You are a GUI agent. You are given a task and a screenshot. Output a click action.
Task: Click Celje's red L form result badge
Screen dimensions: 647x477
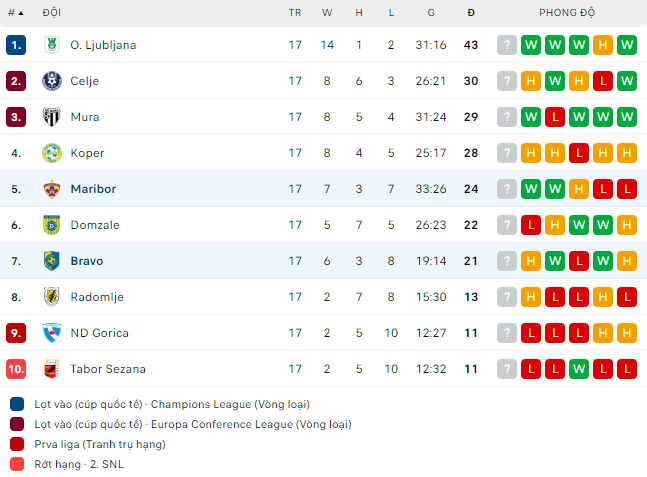tap(603, 81)
